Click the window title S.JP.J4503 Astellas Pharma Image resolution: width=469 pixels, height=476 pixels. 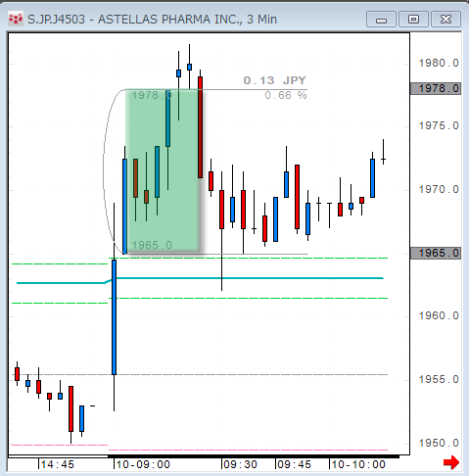(152, 20)
